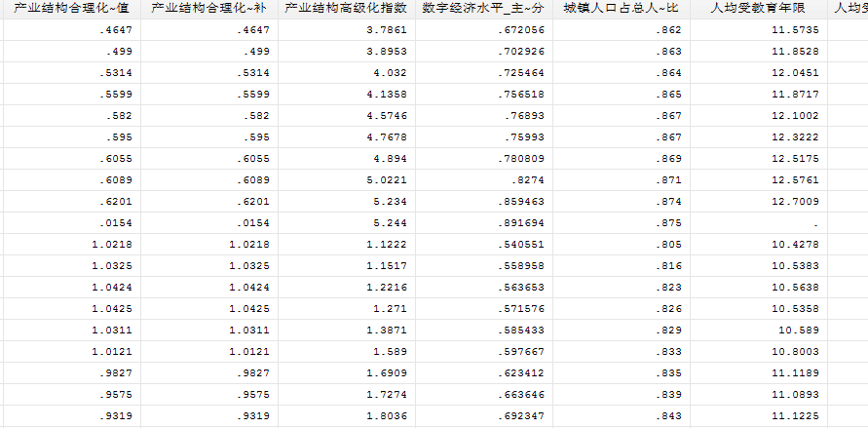Select the missing value cell in 人均受教育年限
The height and width of the screenshot is (428, 868).
(x=758, y=222)
